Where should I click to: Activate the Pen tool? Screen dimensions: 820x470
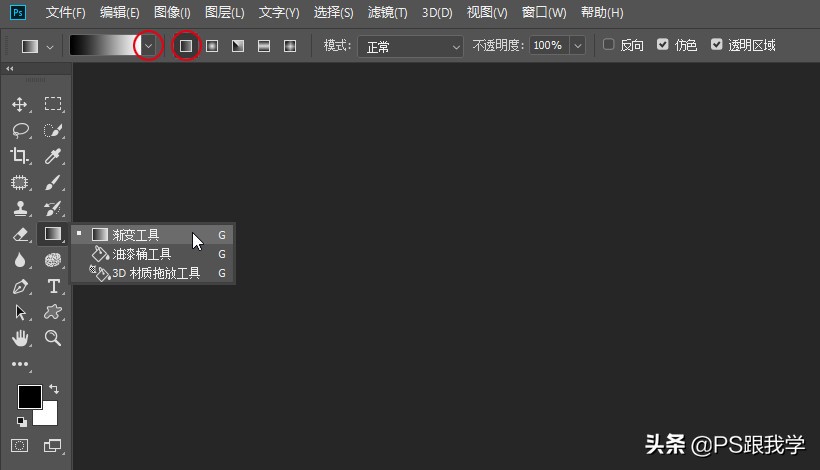(x=20, y=286)
